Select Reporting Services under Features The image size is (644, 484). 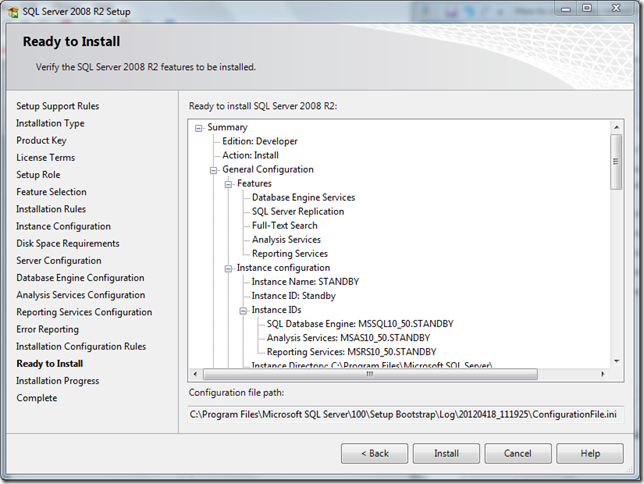tap(290, 254)
